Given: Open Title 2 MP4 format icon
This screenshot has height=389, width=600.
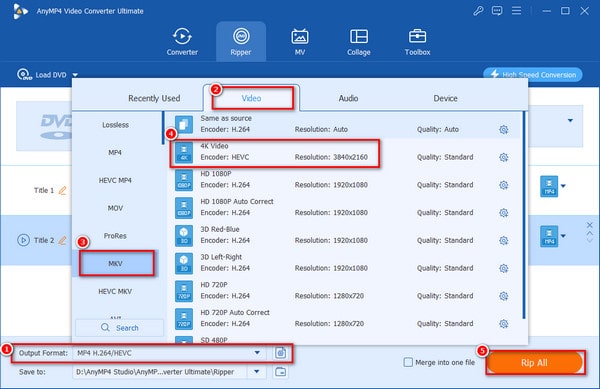Looking at the screenshot, I should (549, 236).
